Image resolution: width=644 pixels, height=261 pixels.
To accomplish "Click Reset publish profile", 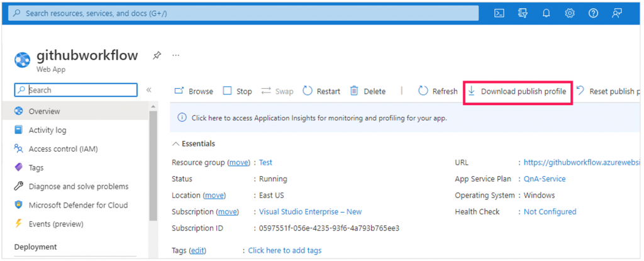I will click(x=609, y=91).
